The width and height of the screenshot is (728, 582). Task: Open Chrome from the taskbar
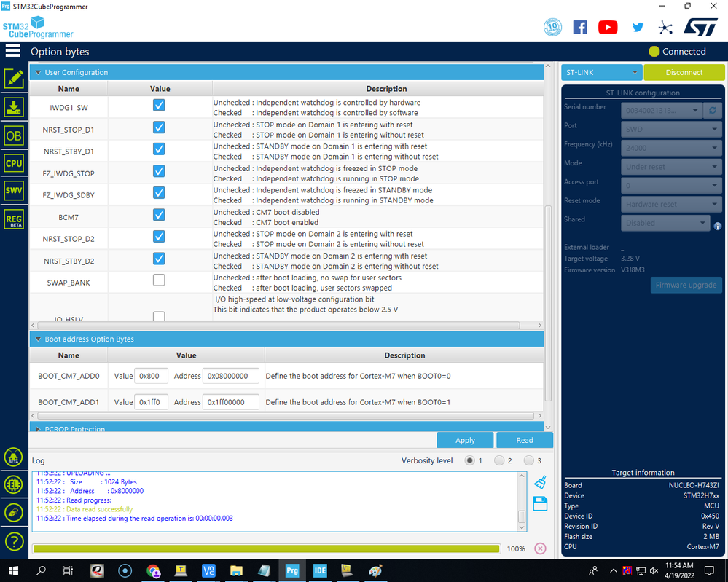pos(153,570)
